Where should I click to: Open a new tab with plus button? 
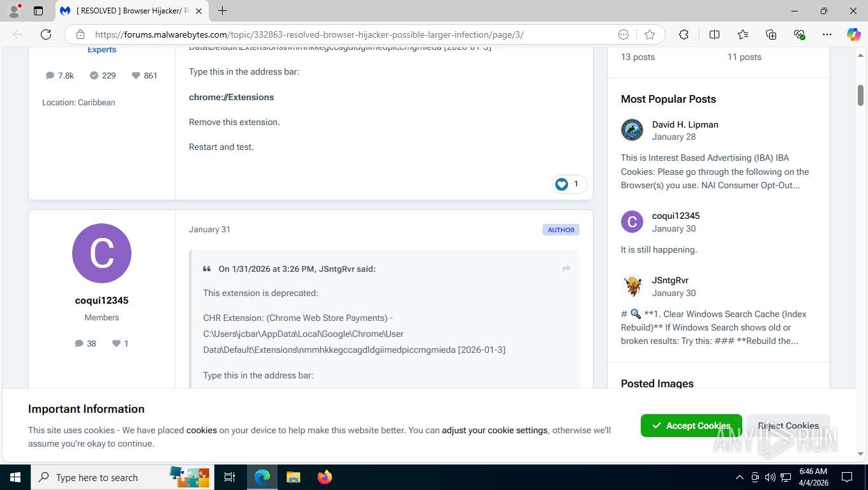pos(222,11)
